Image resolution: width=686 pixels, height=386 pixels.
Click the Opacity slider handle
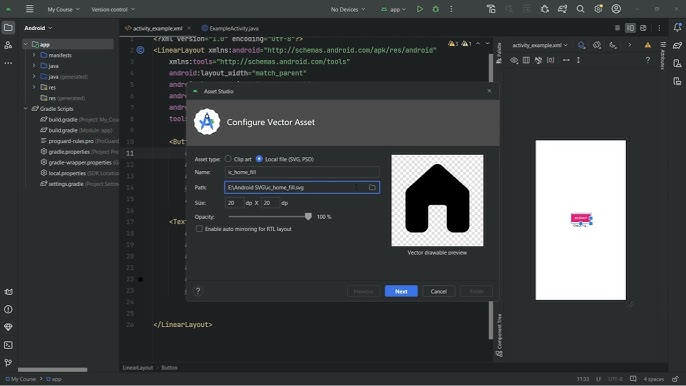[x=308, y=217]
